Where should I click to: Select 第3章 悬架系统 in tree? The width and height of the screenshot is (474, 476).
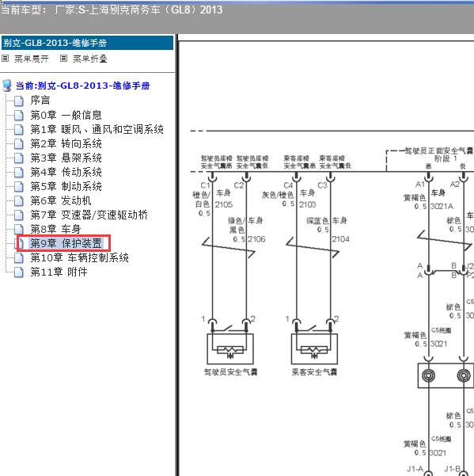tap(66, 158)
